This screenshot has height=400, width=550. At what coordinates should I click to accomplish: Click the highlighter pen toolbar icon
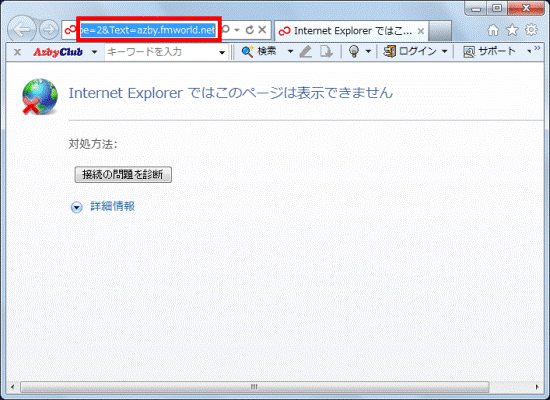306,52
